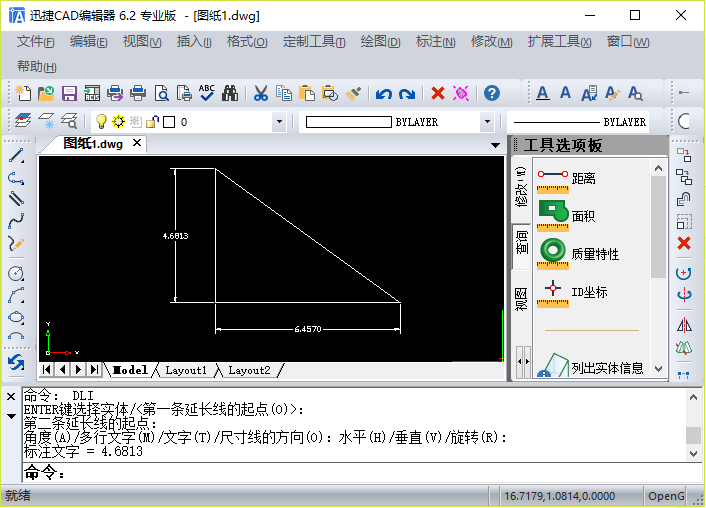Delete using the red X toolbar icon
The image size is (706, 508).
tap(438, 93)
